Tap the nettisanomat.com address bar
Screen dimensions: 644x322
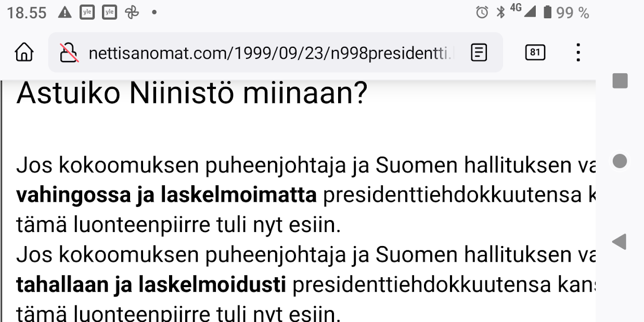(271, 53)
